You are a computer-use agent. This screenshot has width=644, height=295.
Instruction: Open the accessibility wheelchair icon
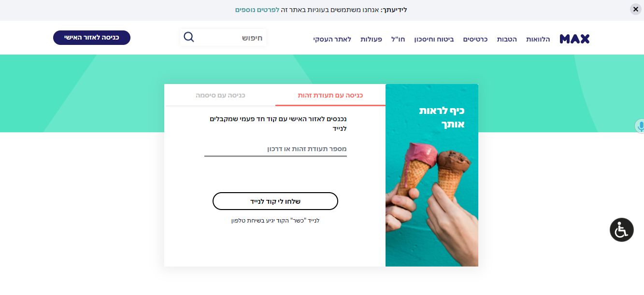point(621,230)
